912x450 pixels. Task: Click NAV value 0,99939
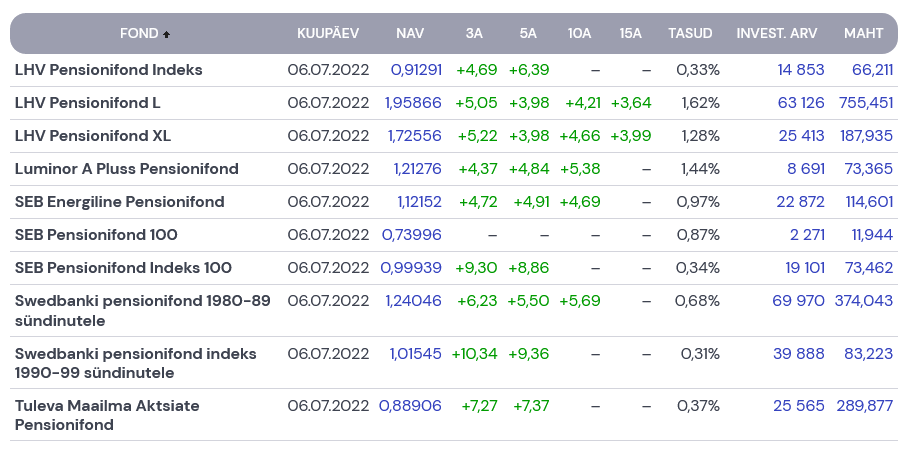tap(411, 269)
